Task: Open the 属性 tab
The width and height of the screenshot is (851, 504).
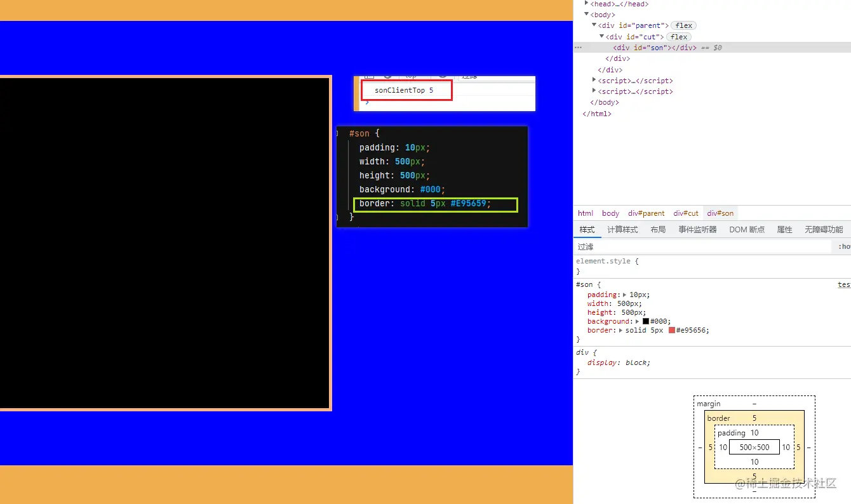Action: click(x=785, y=230)
